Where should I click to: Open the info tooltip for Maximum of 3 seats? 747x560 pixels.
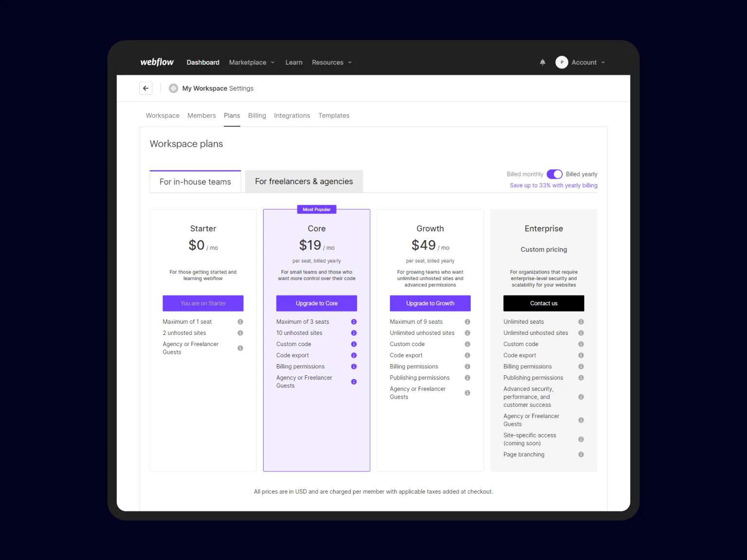[x=354, y=321]
